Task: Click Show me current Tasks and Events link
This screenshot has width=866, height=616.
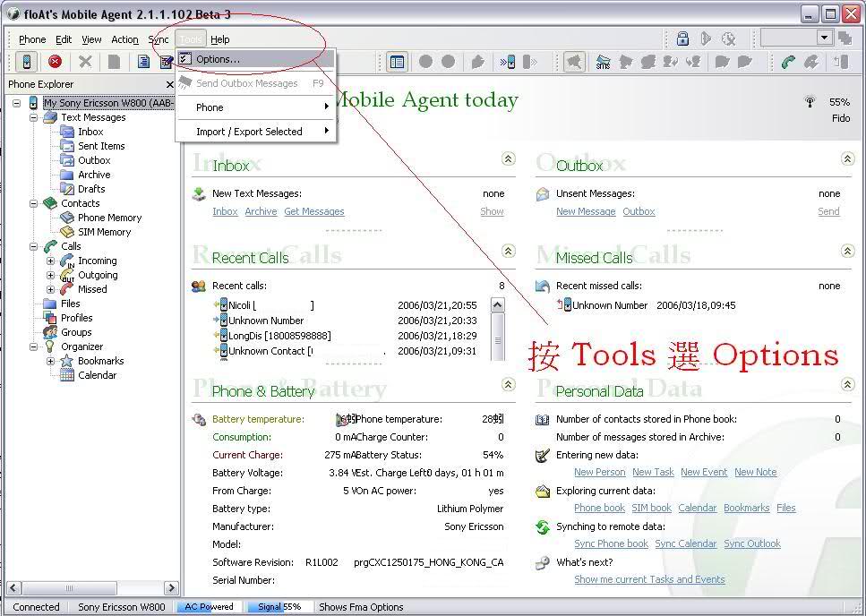Action: (649, 579)
